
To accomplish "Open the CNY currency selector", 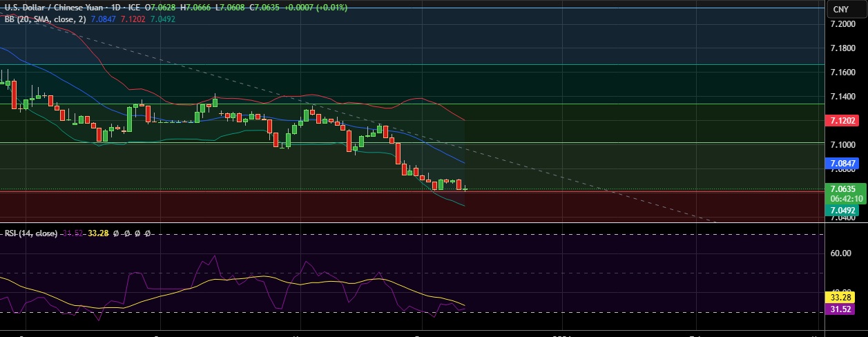I will (840, 9).
